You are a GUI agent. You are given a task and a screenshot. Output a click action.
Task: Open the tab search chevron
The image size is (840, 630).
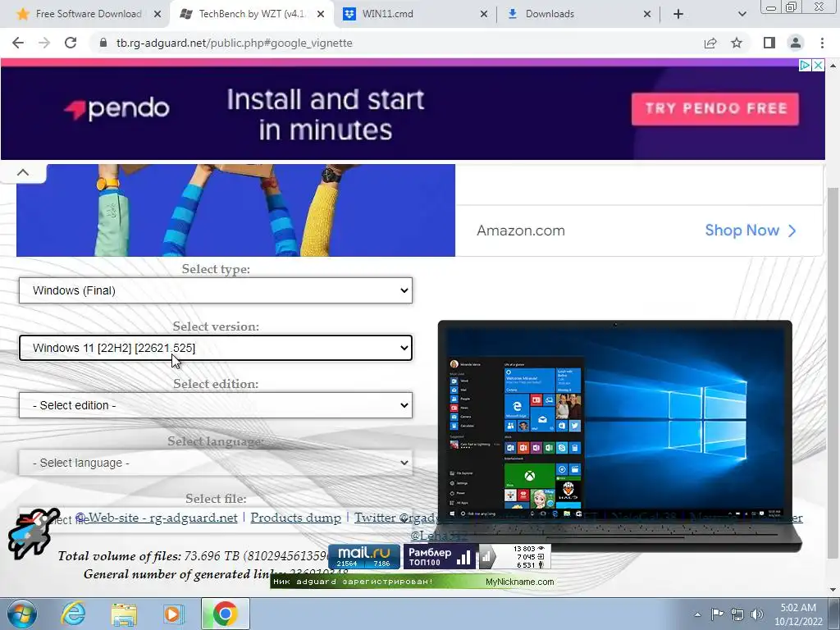(742, 14)
